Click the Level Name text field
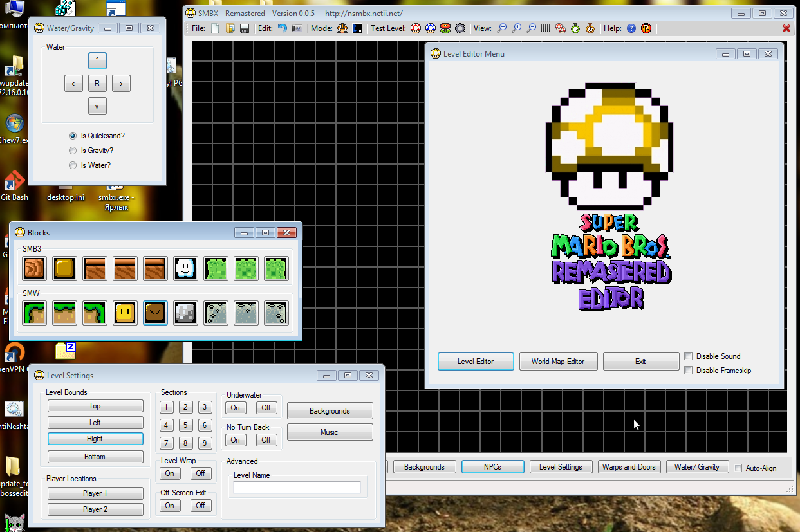Image resolution: width=800 pixels, height=532 pixels. click(x=297, y=488)
